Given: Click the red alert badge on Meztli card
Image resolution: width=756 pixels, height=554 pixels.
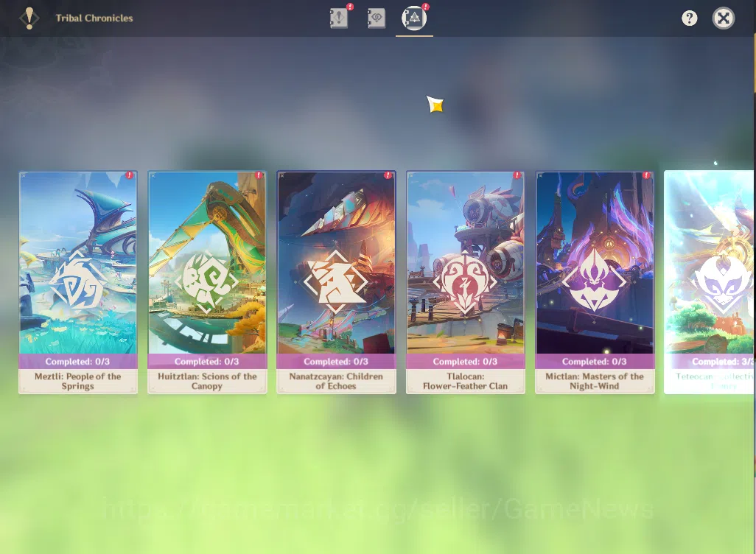Looking at the screenshot, I should (x=130, y=175).
